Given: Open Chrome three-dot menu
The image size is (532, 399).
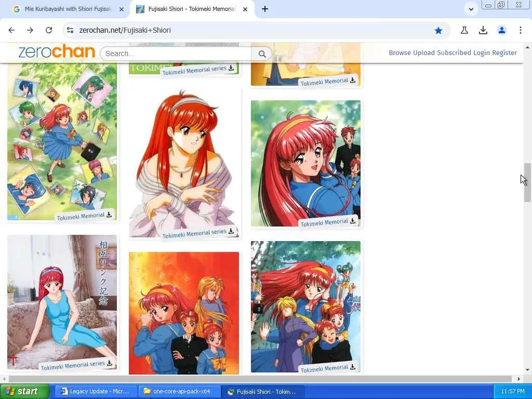Looking at the screenshot, I should tap(520, 30).
